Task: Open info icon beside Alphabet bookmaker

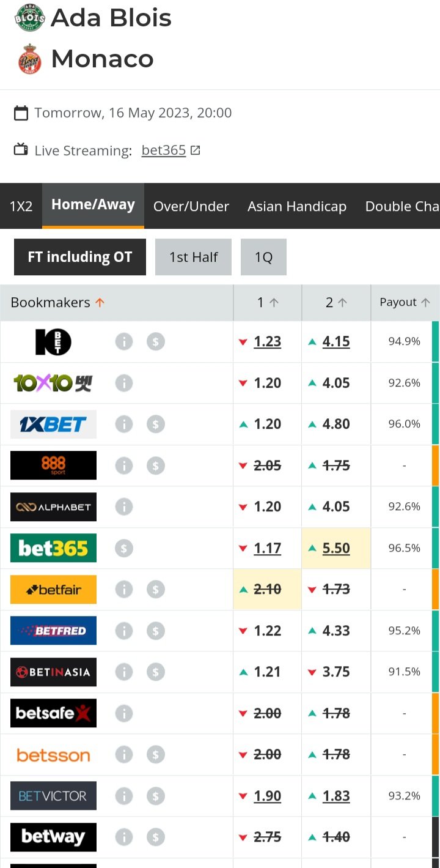Action: coord(124,506)
